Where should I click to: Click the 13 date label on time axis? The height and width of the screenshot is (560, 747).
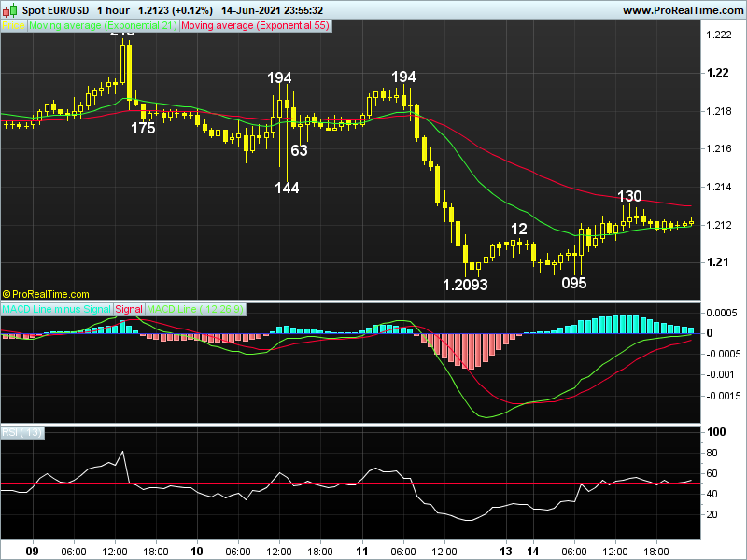point(506,552)
